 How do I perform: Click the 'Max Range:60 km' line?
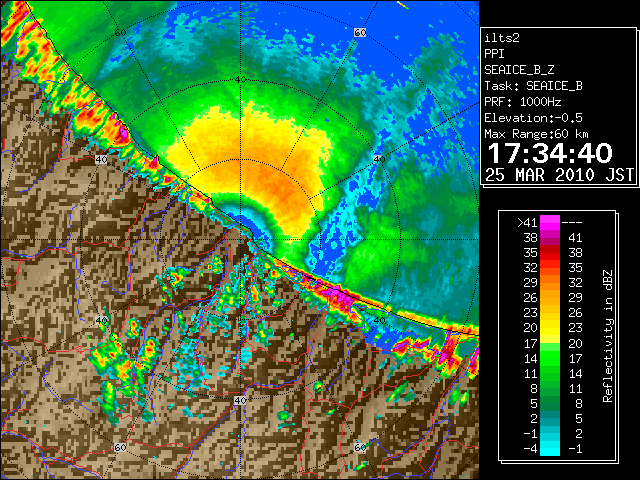pyautogui.click(x=536, y=134)
